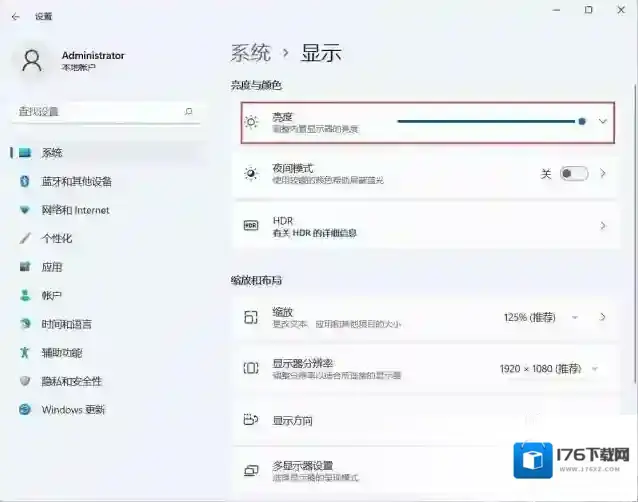Click the brightness slider thumb
Viewport: 638px width, 502px height.
click(x=582, y=121)
